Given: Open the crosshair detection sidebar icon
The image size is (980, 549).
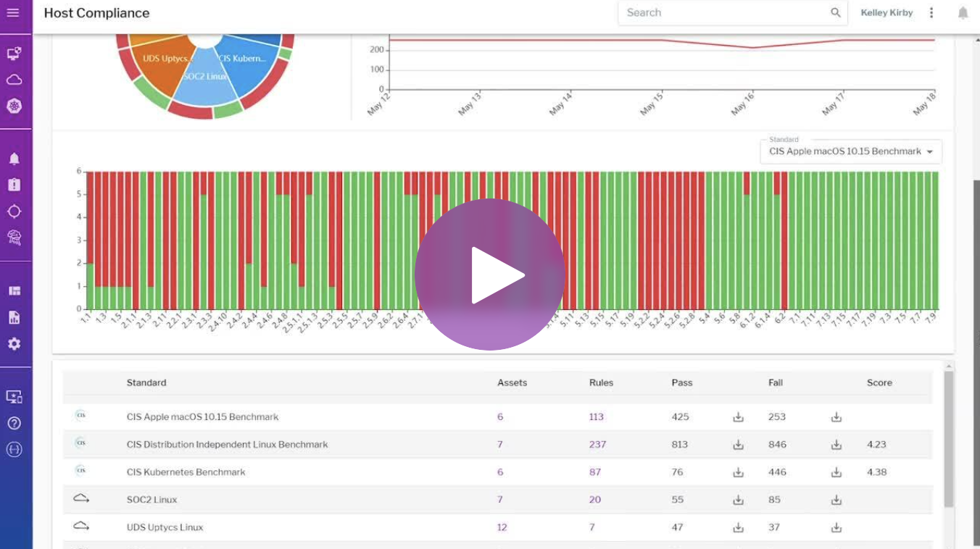Looking at the screenshot, I should point(14,211).
